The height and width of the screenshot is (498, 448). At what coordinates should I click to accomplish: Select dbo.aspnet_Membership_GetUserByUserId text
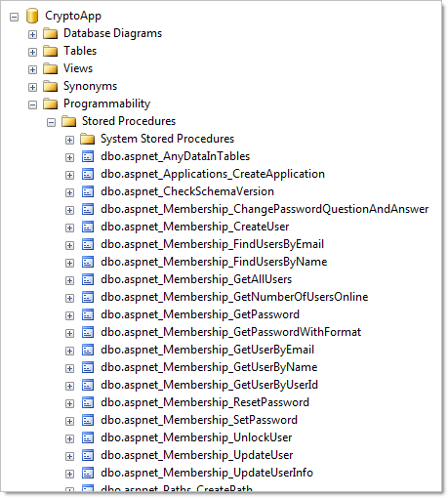[209, 385]
